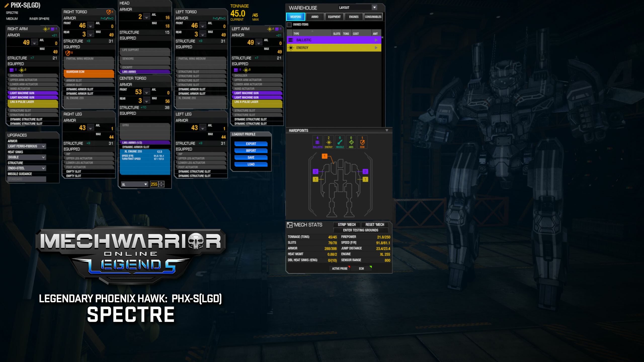The height and width of the screenshot is (362, 644).
Task: Click the expand icon next to 'Mech Stats
Action: click(290, 225)
